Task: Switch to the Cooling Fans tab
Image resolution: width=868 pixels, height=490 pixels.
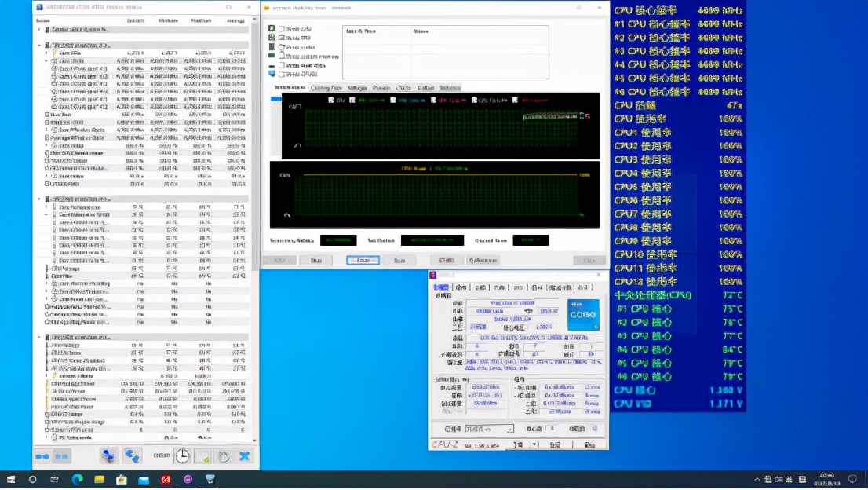Action: tap(326, 88)
